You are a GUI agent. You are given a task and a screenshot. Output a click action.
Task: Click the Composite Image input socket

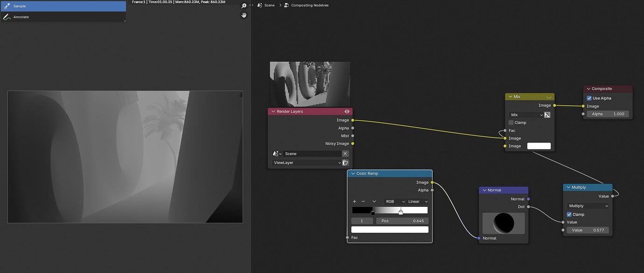pyautogui.click(x=583, y=106)
